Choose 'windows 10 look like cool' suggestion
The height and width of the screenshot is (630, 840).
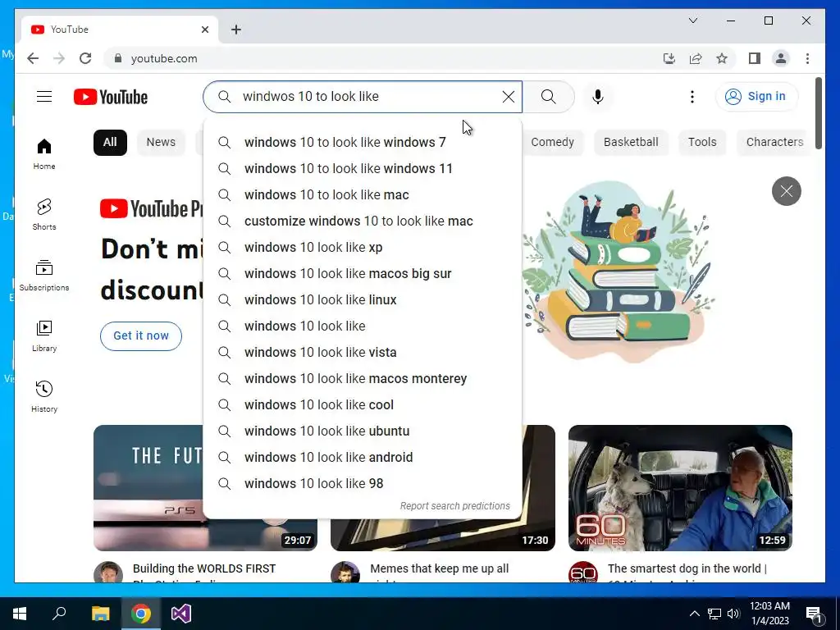click(363, 404)
